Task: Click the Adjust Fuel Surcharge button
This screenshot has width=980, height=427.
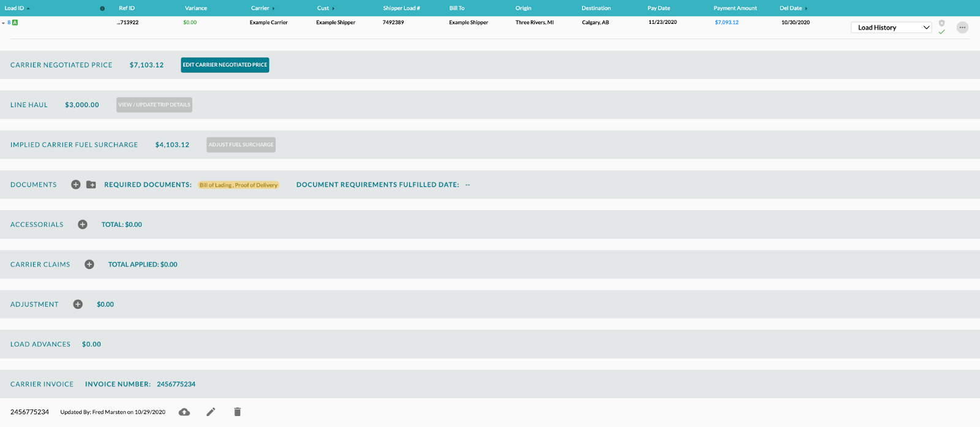Action: (x=241, y=145)
